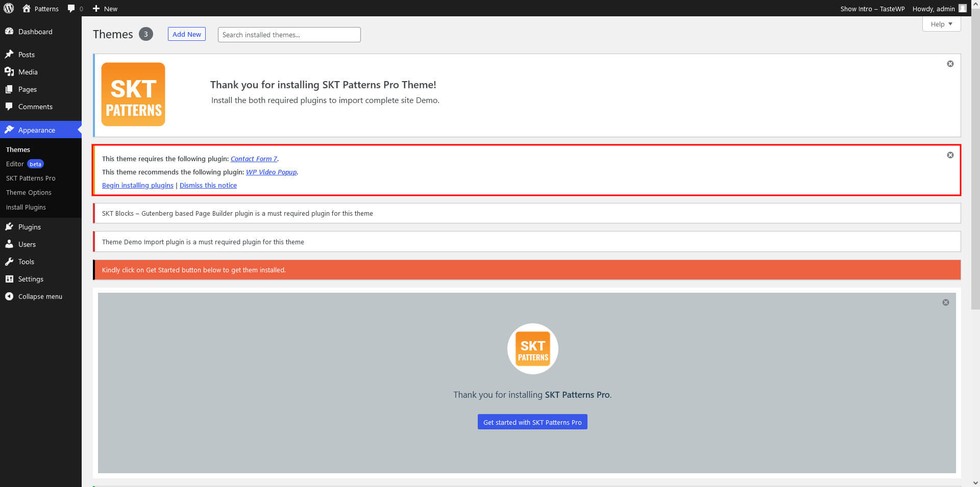Open the comments bubble in admin bar
This screenshot has height=487, width=980.
pyautogui.click(x=75, y=9)
